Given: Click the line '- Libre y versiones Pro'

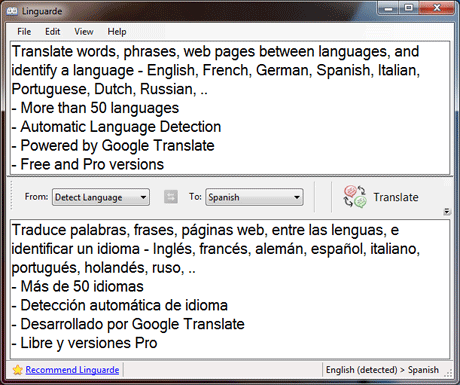Looking at the screenshot, I should pos(84,343).
